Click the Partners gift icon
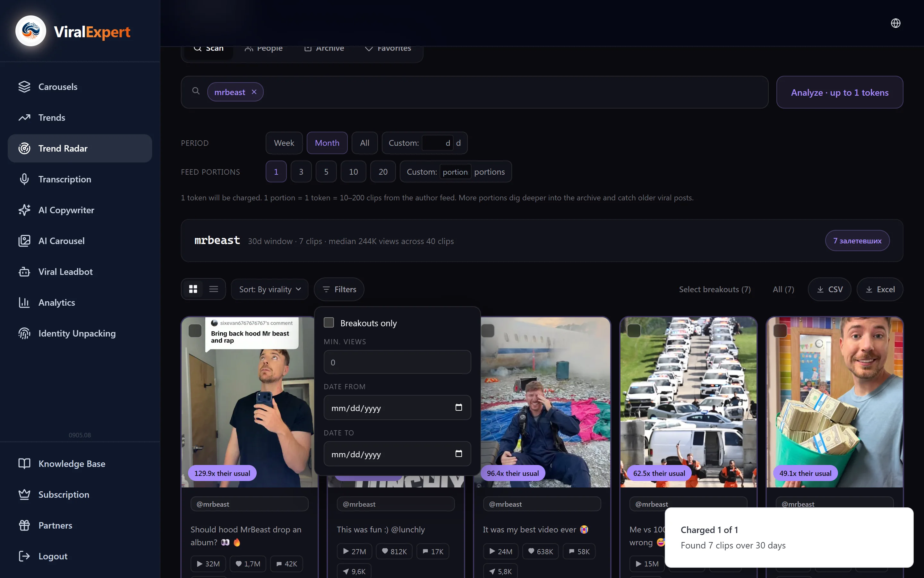This screenshot has height=578, width=924. point(24,525)
